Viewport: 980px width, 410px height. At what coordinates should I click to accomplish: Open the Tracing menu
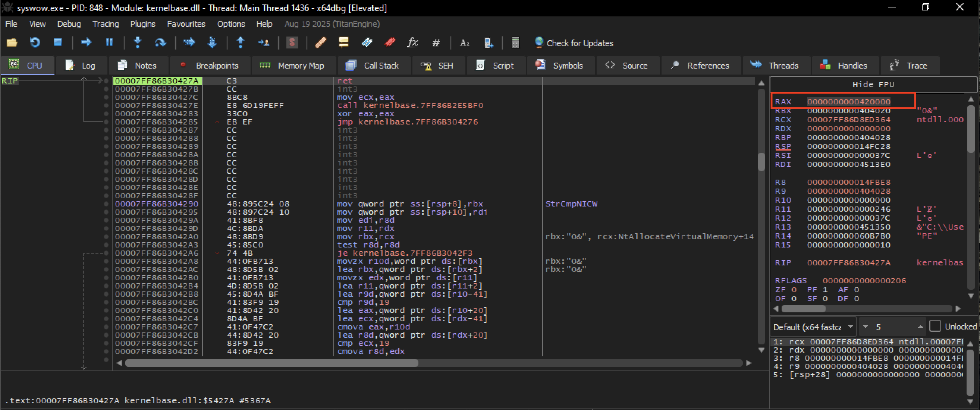(x=106, y=24)
